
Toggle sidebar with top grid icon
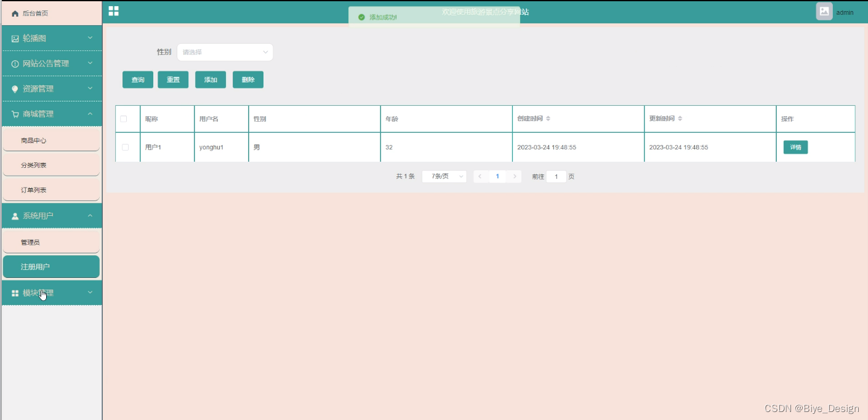tap(113, 11)
